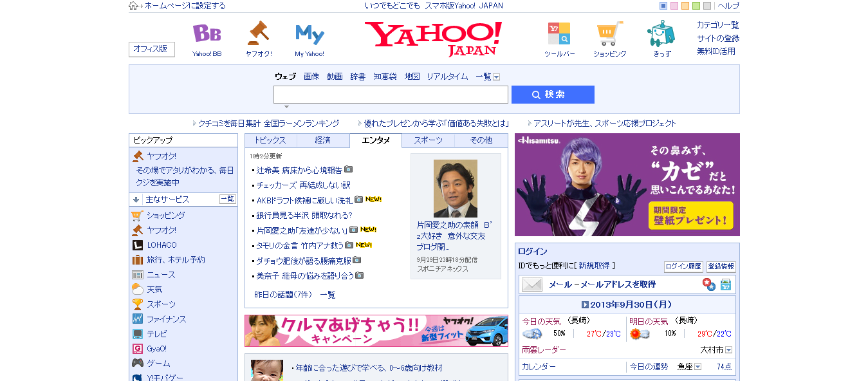This screenshot has height=381, width=868.
Task: Click the 検索 search button
Action: (553, 95)
